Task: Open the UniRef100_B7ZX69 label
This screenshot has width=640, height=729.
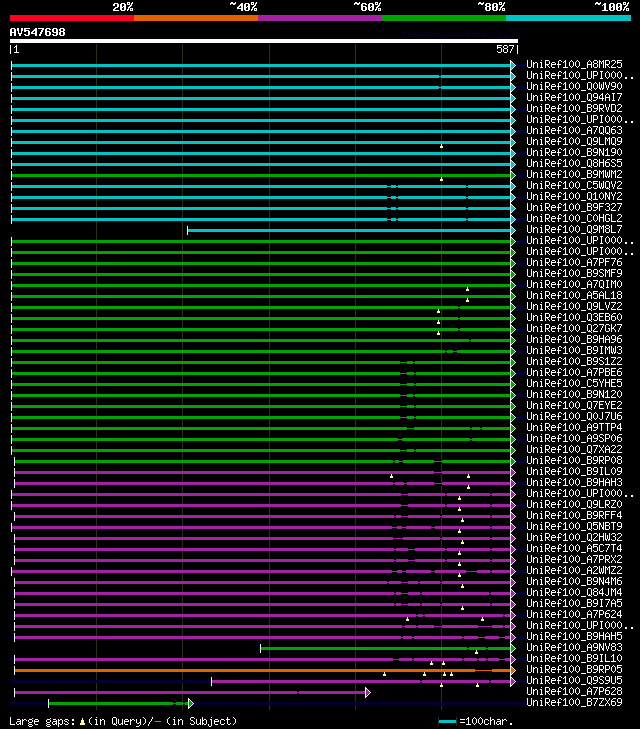Action: click(574, 702)
